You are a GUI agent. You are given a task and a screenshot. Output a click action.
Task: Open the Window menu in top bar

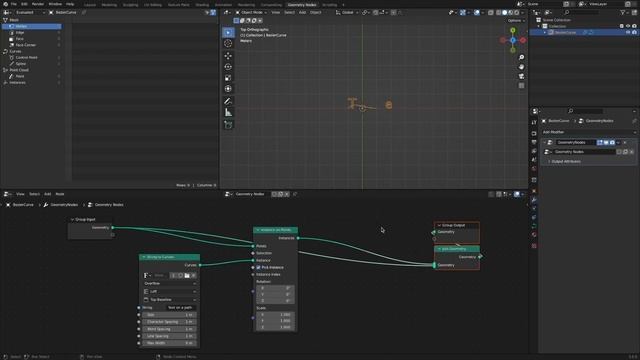pyautogui.click(x=55, y=4)
